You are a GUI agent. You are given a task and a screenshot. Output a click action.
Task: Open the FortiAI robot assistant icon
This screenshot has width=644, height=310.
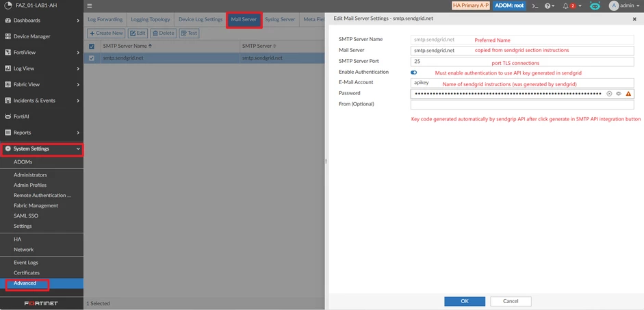point(595,5)
